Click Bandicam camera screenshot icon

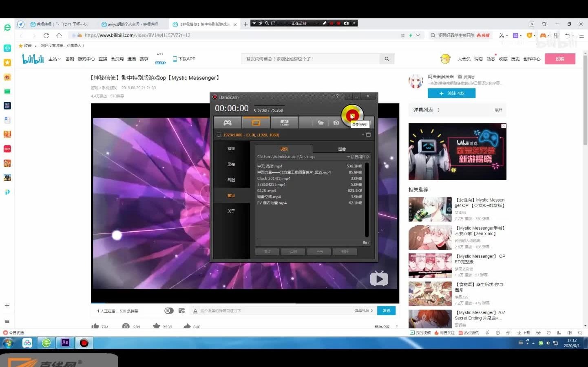pyautogui.click(x=336, y=123)
